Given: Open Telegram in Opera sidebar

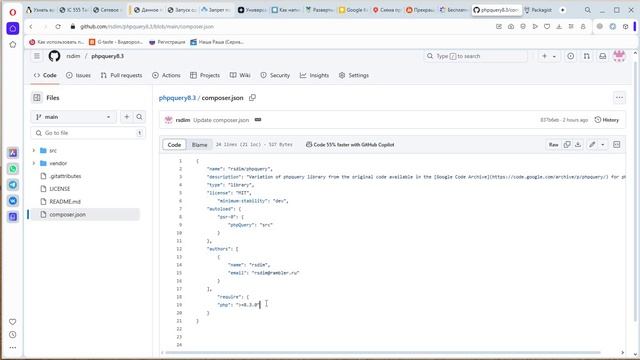Looking at the screenshot, I should (13, 184).
